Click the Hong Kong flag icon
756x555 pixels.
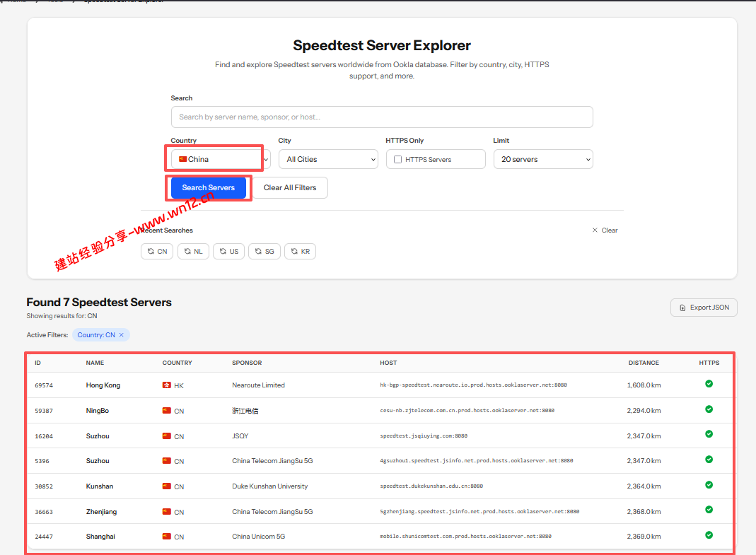pyautogui.click(x=167, y=385)
